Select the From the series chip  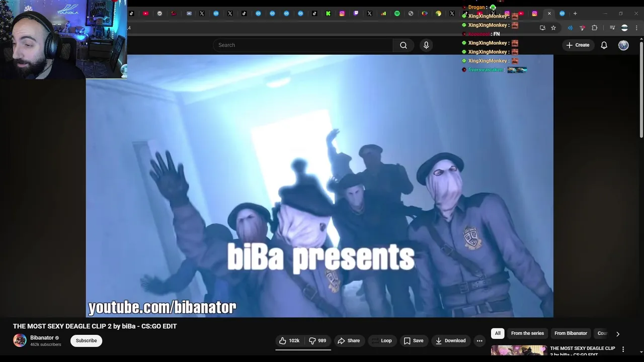click(x=527, y=333)
